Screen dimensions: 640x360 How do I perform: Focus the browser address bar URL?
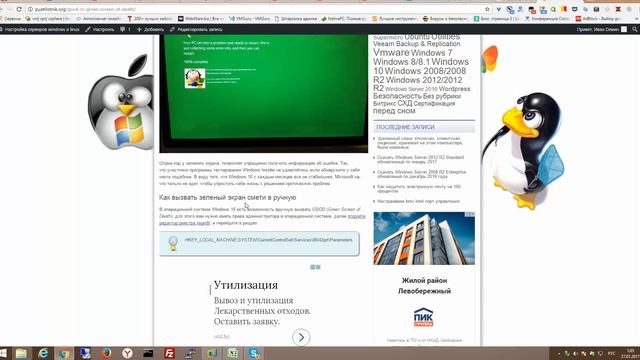click(85, 9)
